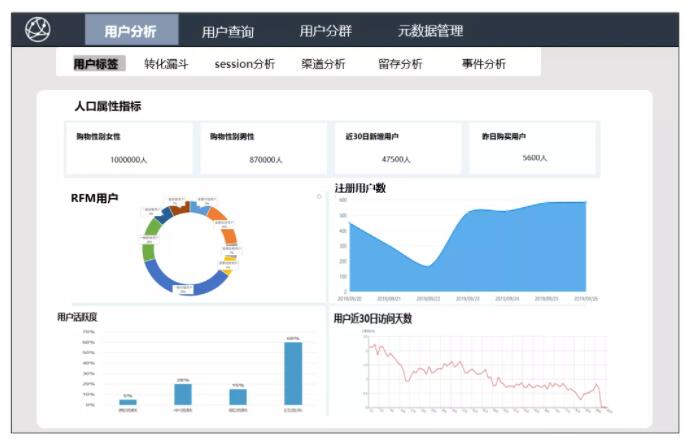686x441 pixels.
Task: Click the 购物性别男性 metric card
Action: click(x=263, y=149)
